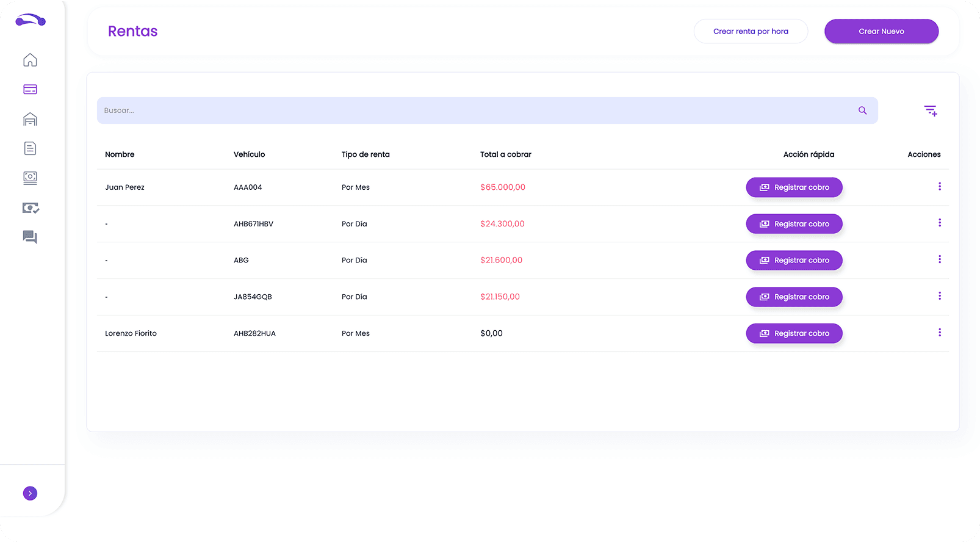The image size is (980, 542).
Task: Registrar cobro for vehicle ABG
Action: pyautogui.click(x=794, y=260)
